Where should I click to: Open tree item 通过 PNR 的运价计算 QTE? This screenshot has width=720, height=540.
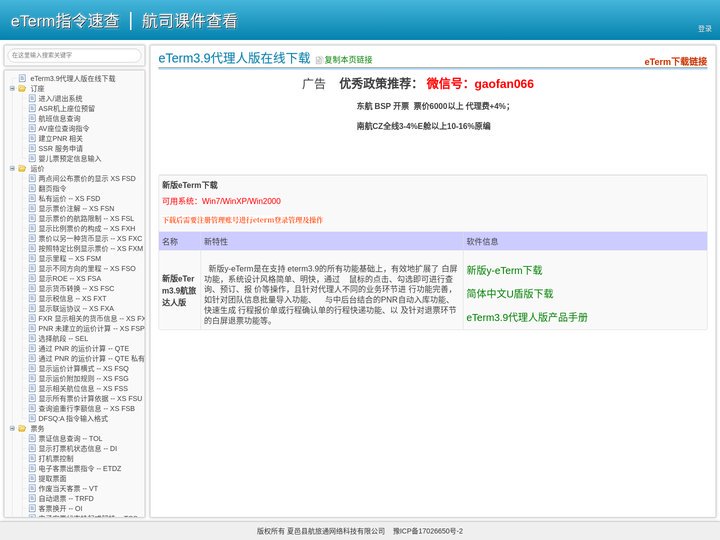84,349
